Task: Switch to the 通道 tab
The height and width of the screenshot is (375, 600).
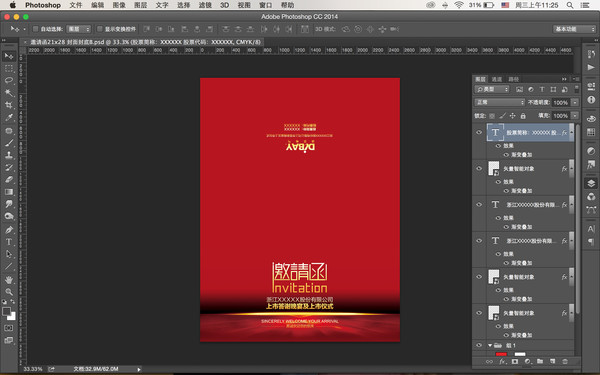Action: [497, 79]
